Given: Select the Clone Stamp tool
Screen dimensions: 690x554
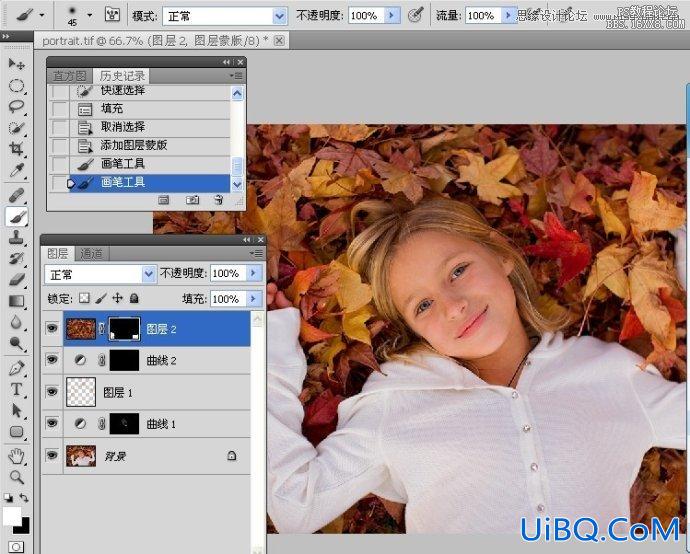Looking at the screenshot, I should 16,237.
